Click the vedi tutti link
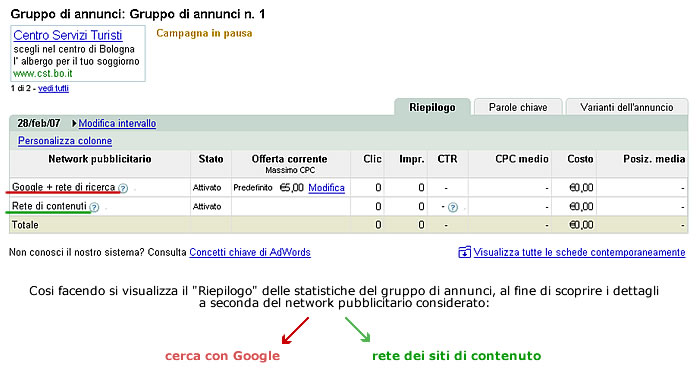699x374 pixels. 53,88
